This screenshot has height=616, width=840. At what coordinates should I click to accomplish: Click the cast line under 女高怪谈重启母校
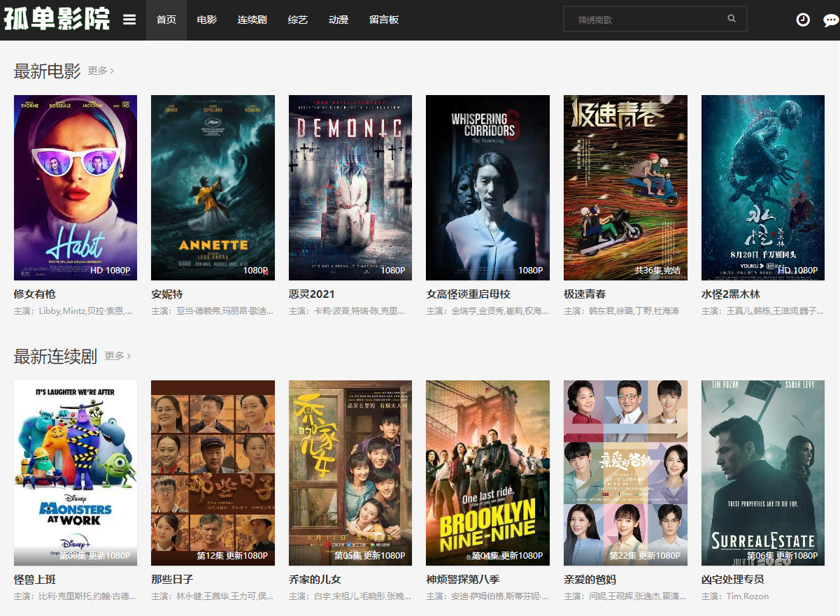487,311
